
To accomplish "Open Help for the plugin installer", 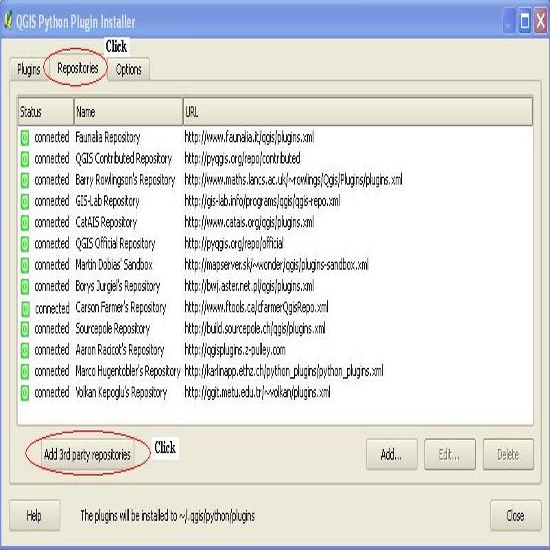I will (x=34, y=515).
